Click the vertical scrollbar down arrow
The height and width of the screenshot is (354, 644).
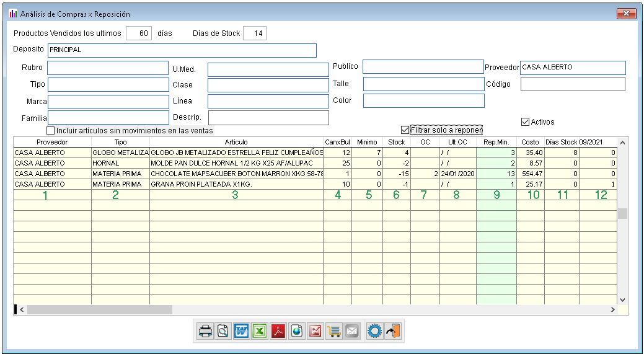(x=623, y=299)
